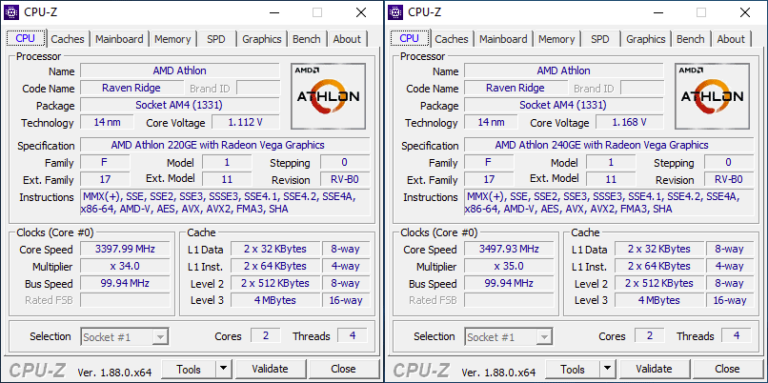Image resolution: width=768 pixels, height=383 pixels.
Task: Click Tools button in left CPU-Z window
Action: (189, 368)
